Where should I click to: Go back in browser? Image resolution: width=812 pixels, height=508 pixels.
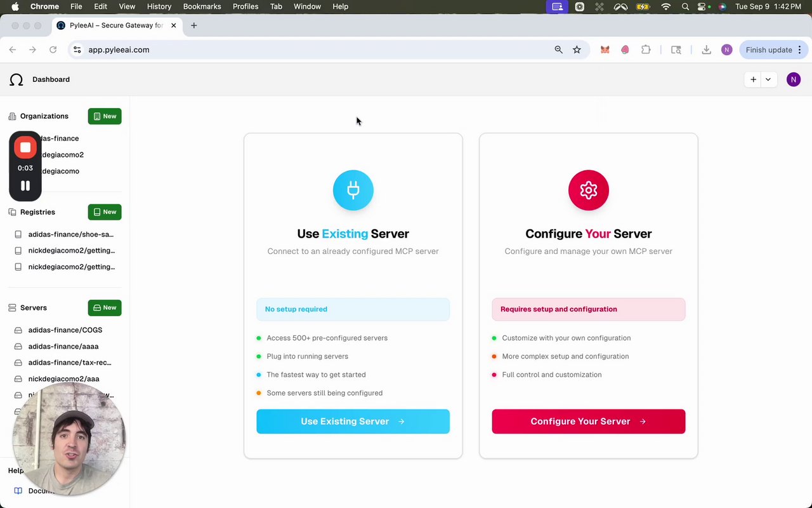pyautogui.click(x=13, y=50)
